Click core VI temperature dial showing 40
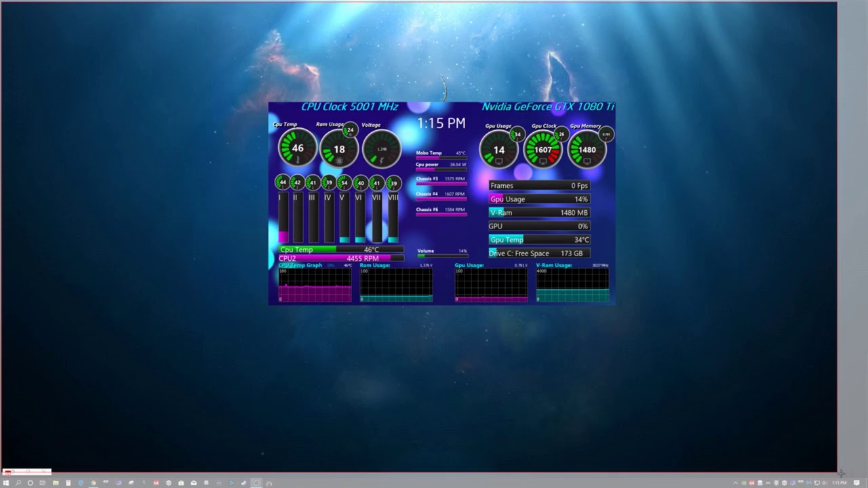This screenshot has height=488, width=868. pos(360,182)
